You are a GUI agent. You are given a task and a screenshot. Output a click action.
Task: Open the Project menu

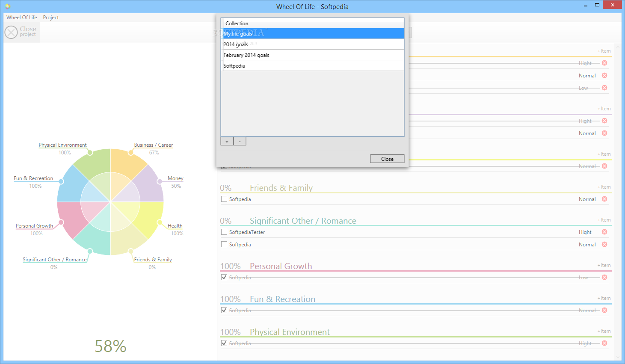[51, 18]
